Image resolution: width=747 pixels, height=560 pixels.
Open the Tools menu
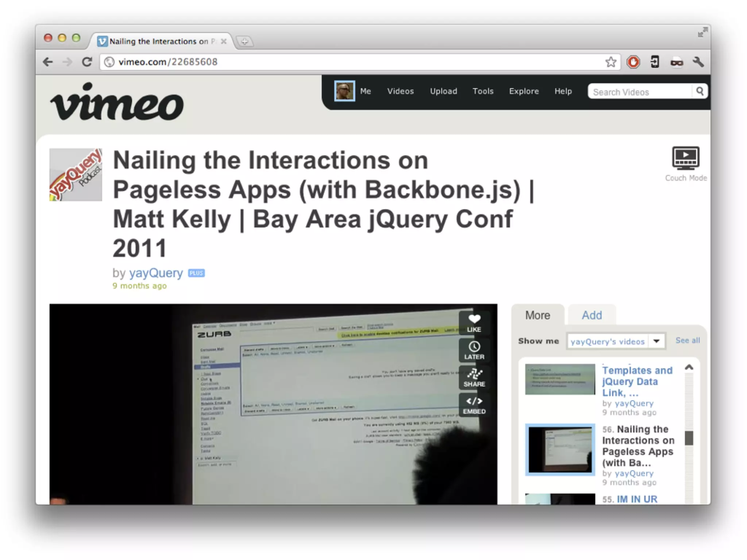click(483, 91)
